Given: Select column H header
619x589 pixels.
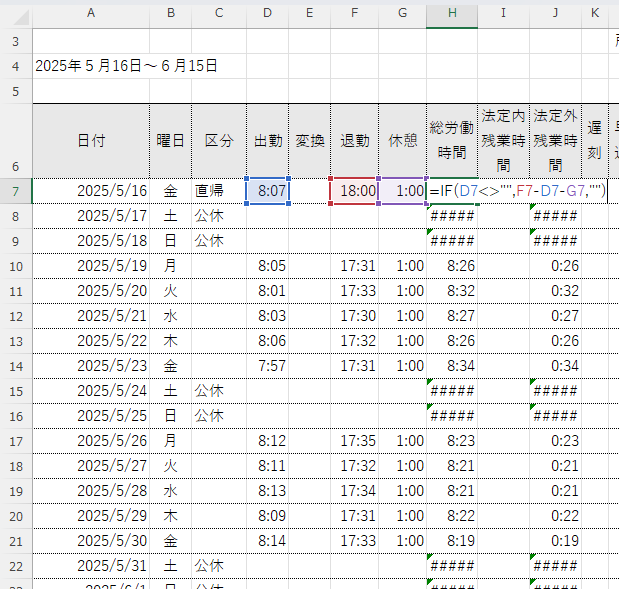Looking at the screenshot, I should click(452, 13).
